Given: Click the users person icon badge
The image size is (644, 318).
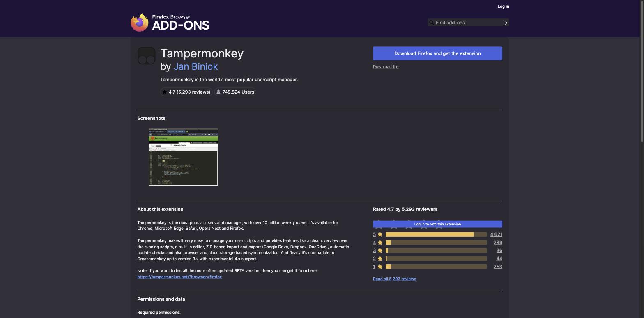Looking at the screenshot, I should pyautogui.click(x=218, y=92).
